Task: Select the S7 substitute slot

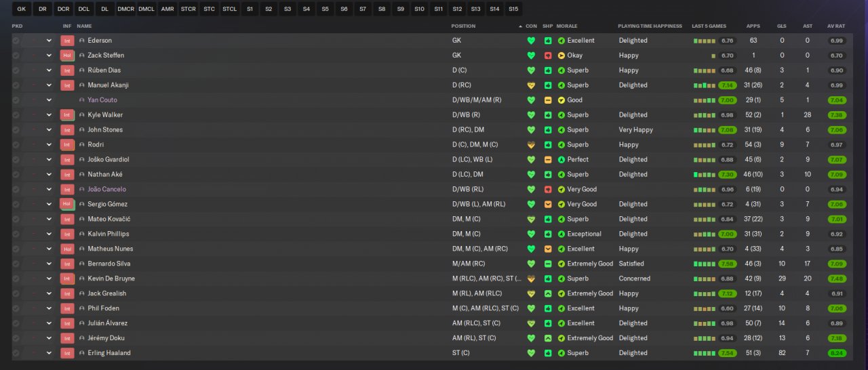Action: point(363,9)
